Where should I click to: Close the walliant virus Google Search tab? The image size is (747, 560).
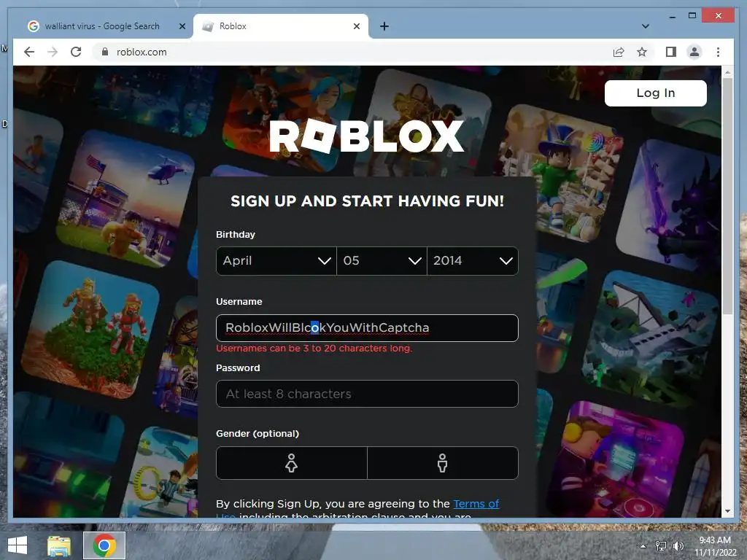(x=182, y=26)
